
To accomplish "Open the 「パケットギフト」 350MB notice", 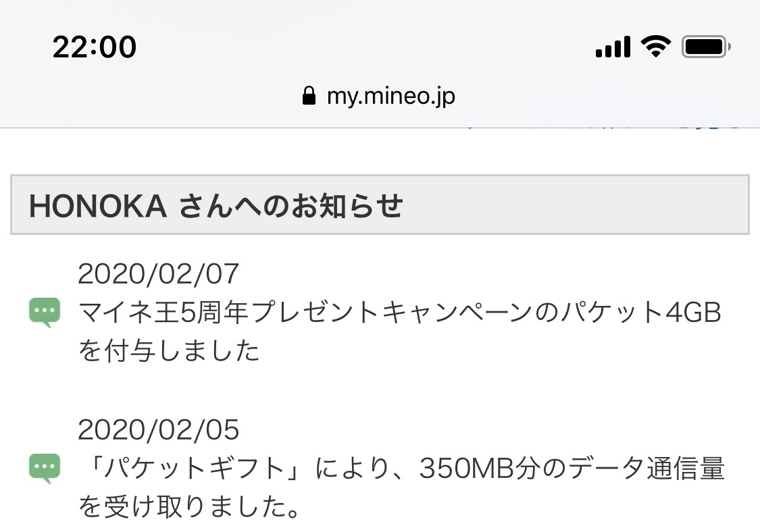I will point(401,469).
